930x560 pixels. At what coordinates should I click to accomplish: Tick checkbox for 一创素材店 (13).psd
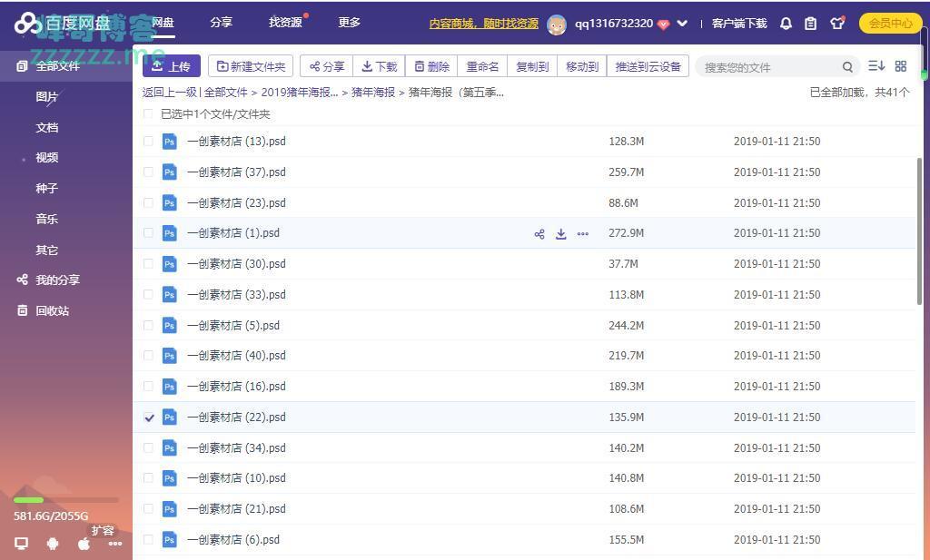point(148,141)
